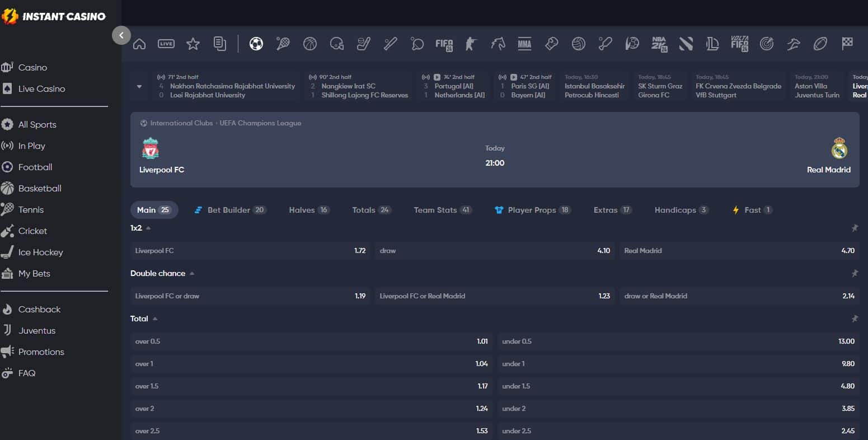Open the Extras tab
The height and width of the screenshot is (440, 868).
[x=612, y=210]
